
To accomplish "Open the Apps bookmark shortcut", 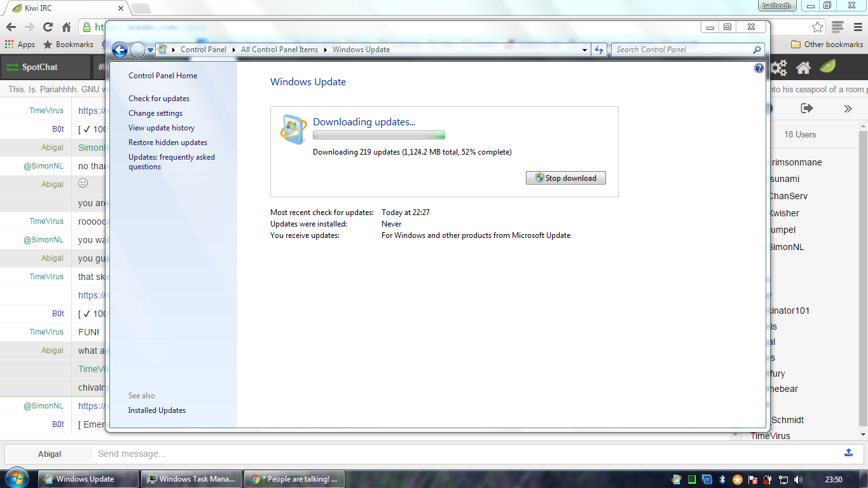I will click(20, 45).
